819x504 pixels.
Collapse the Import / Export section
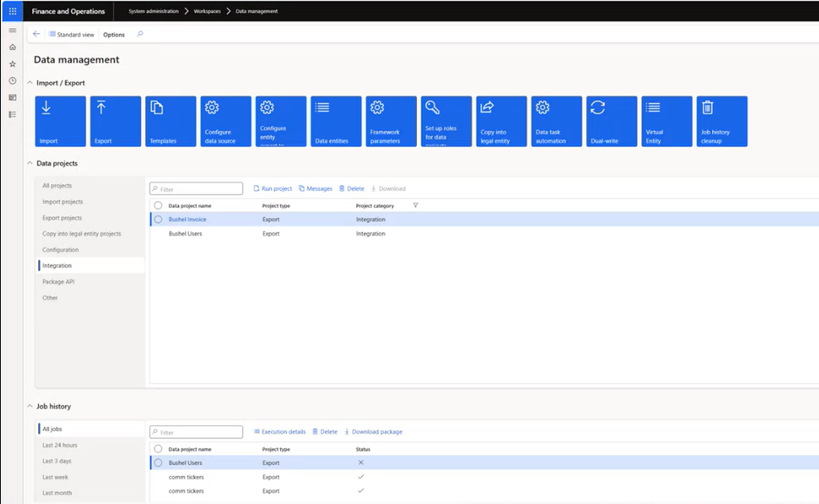click(x=30, y=83)
